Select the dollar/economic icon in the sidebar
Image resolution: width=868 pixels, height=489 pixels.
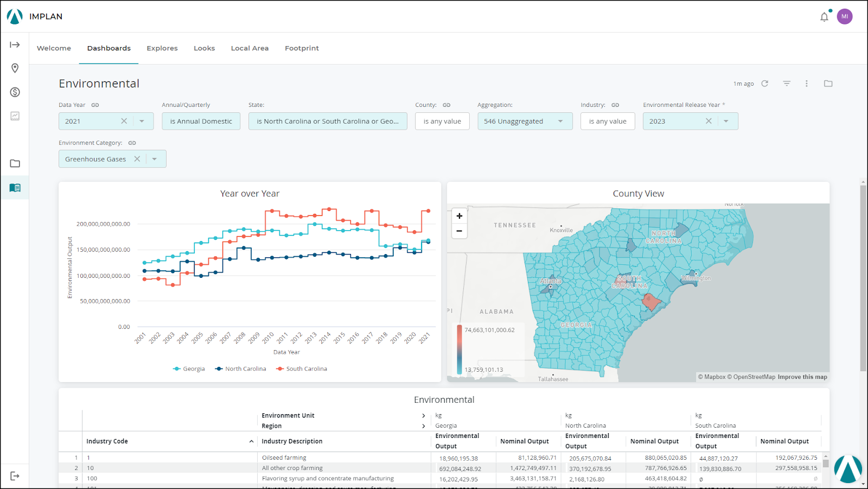15,92
